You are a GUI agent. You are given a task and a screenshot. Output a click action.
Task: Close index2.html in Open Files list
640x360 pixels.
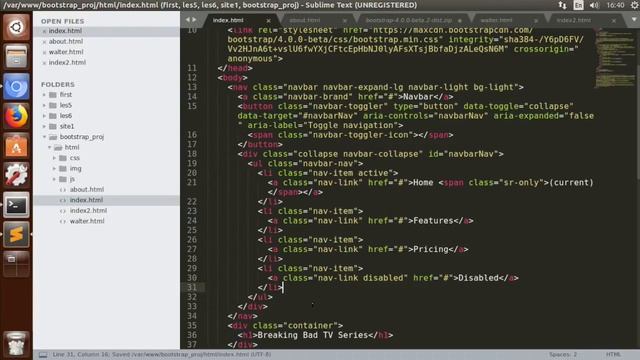point(44,63)
